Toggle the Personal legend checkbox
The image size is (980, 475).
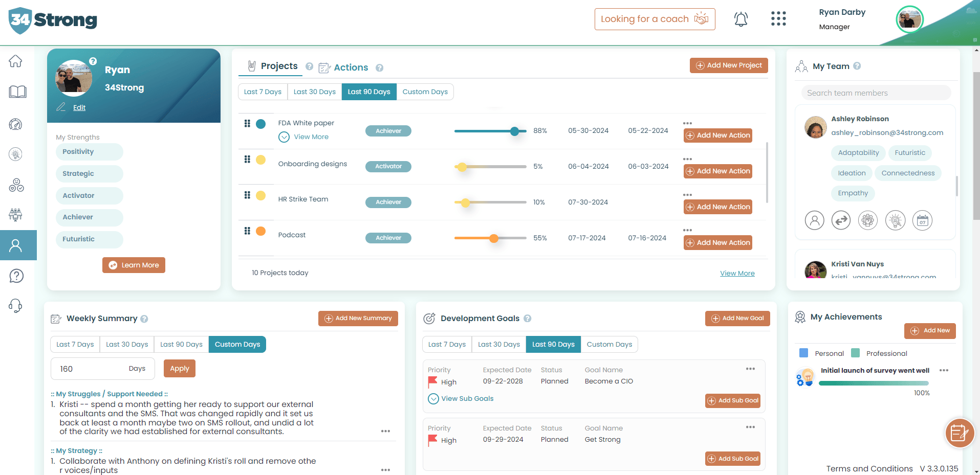[x=803, y=353]
